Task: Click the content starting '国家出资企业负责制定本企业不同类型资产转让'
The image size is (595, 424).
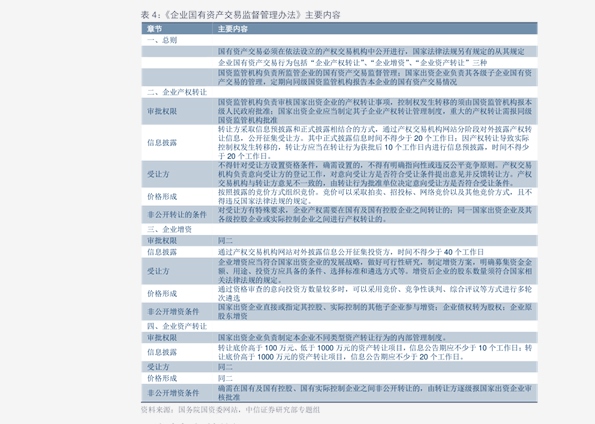Action: [x=332, y=337]
